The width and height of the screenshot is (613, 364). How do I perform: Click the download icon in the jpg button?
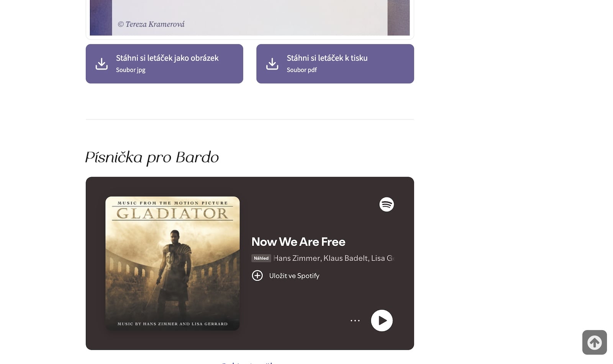tap(102, 64)
